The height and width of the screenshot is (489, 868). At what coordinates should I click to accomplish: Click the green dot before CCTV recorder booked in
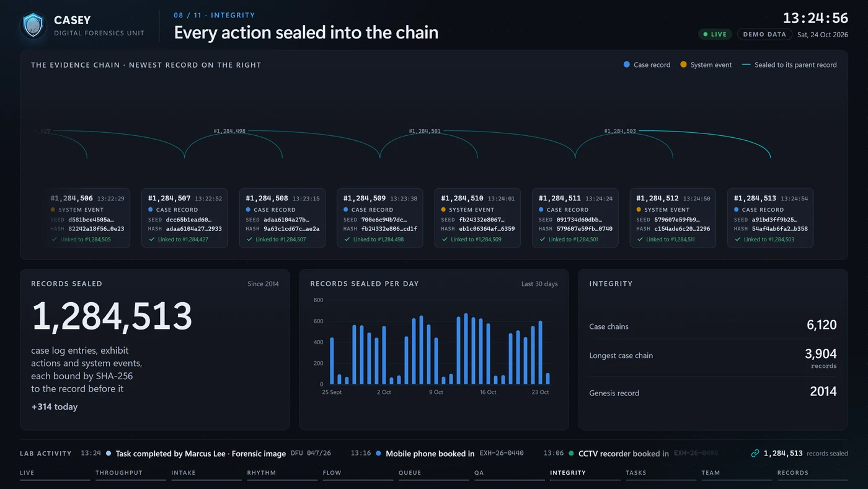coord(572,454)
